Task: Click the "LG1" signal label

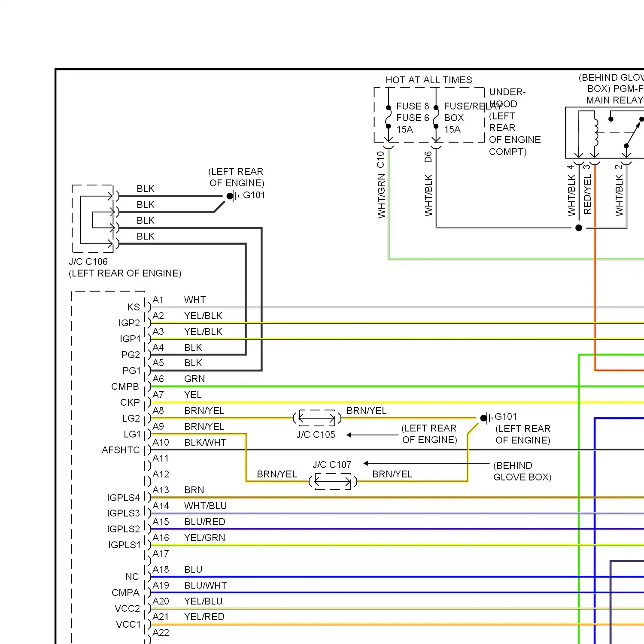Action: (x=132, y=434)
